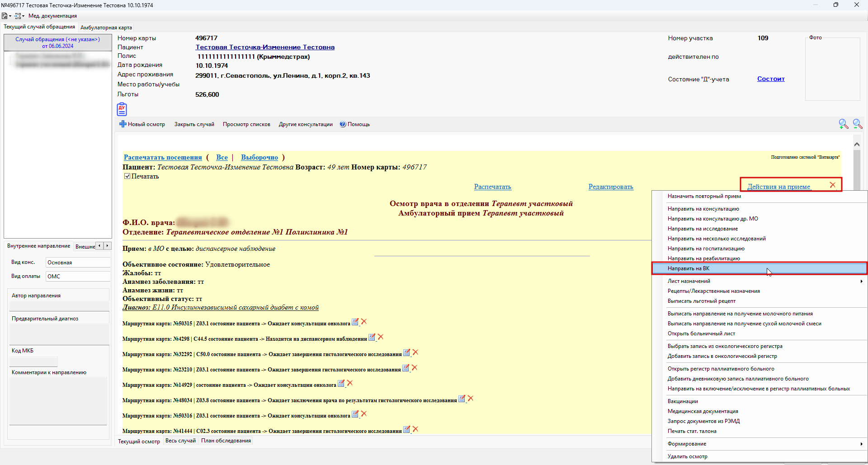Delete route card №4298 with red X

[x=381, y=337]
